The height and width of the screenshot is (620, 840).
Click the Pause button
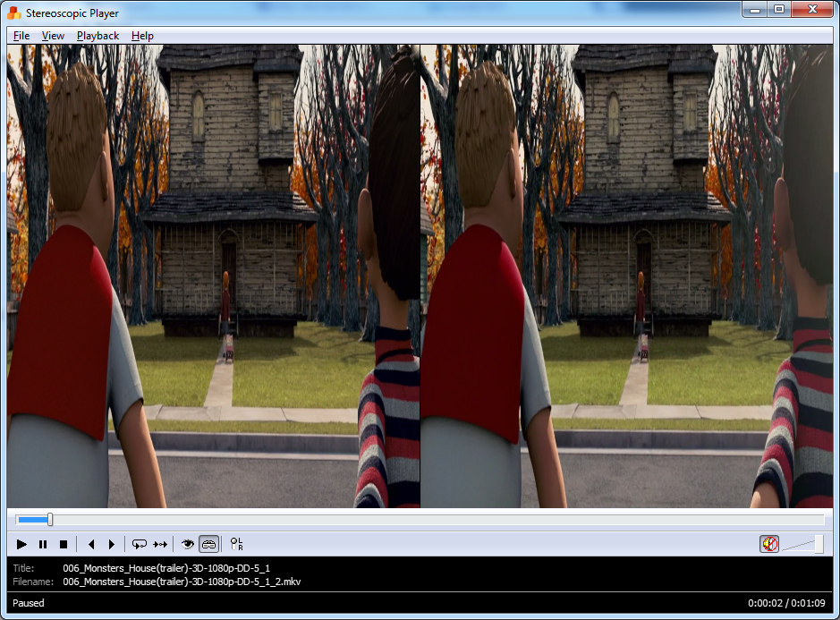pos(43,545)
